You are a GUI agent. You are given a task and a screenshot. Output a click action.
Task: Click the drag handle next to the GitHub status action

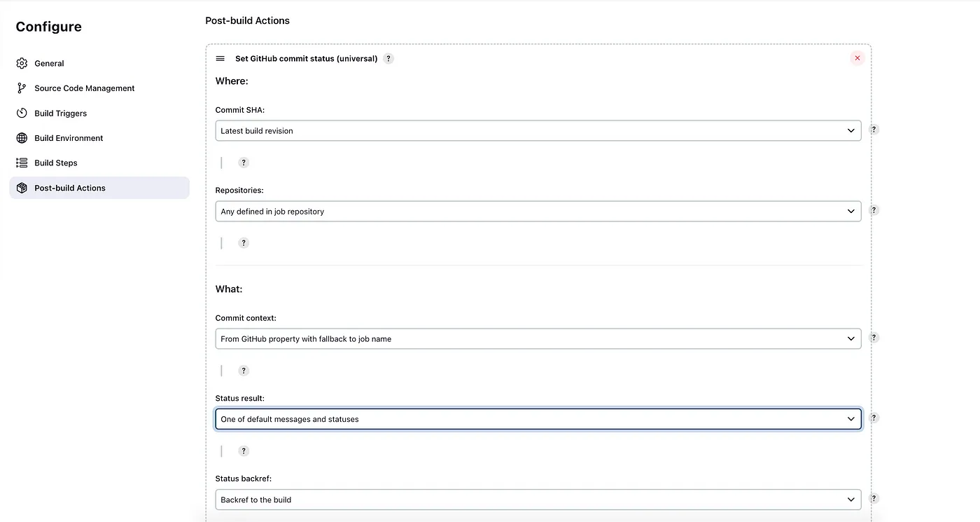(220, 58)
